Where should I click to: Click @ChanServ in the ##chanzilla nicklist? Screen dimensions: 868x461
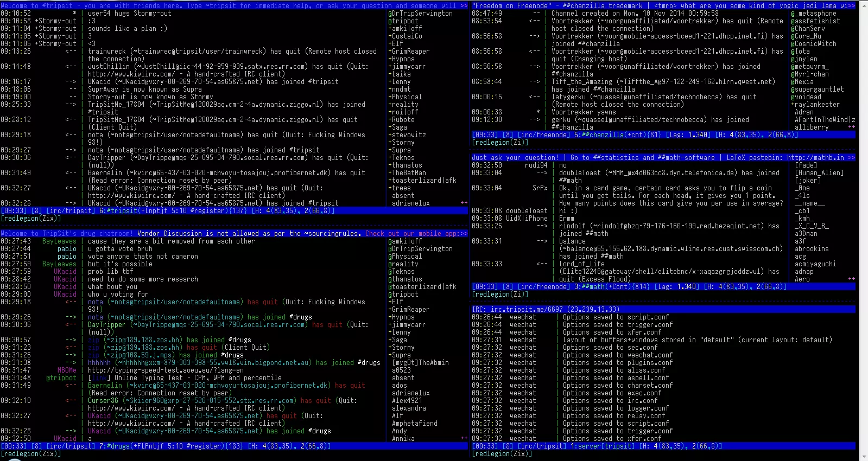click(808, 29)
